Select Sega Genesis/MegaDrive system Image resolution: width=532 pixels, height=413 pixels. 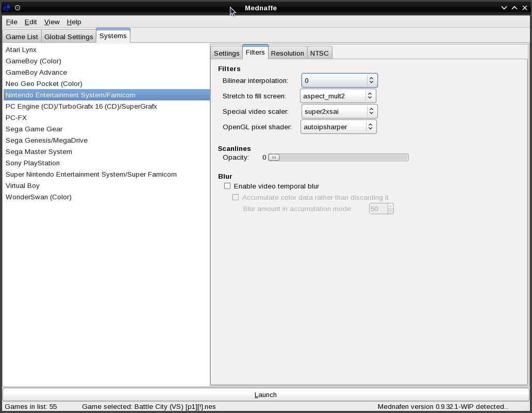[107, 140]
